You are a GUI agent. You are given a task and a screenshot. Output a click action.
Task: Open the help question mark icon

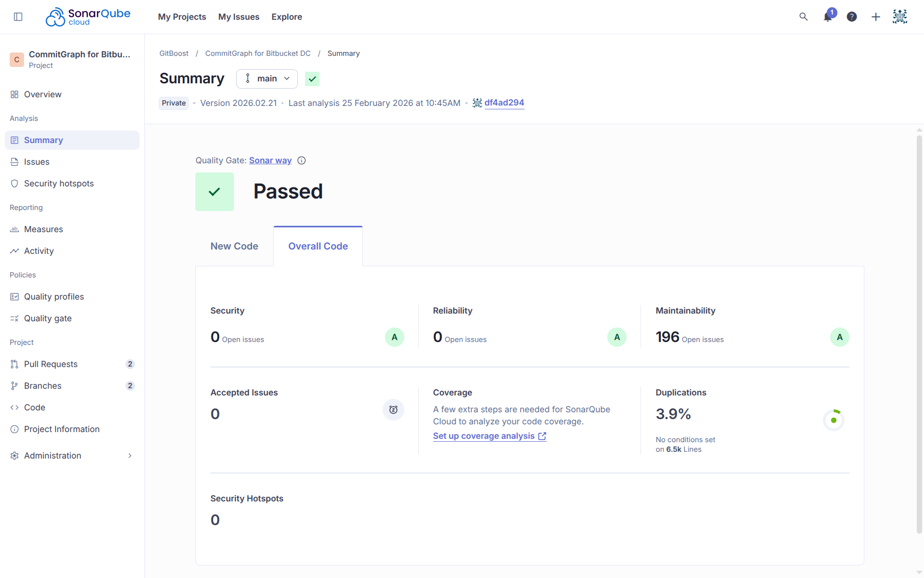[x=851, y=17]
